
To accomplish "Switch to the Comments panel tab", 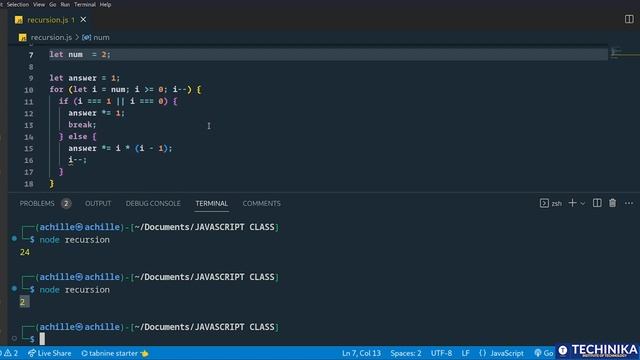I will click(262, 203).
